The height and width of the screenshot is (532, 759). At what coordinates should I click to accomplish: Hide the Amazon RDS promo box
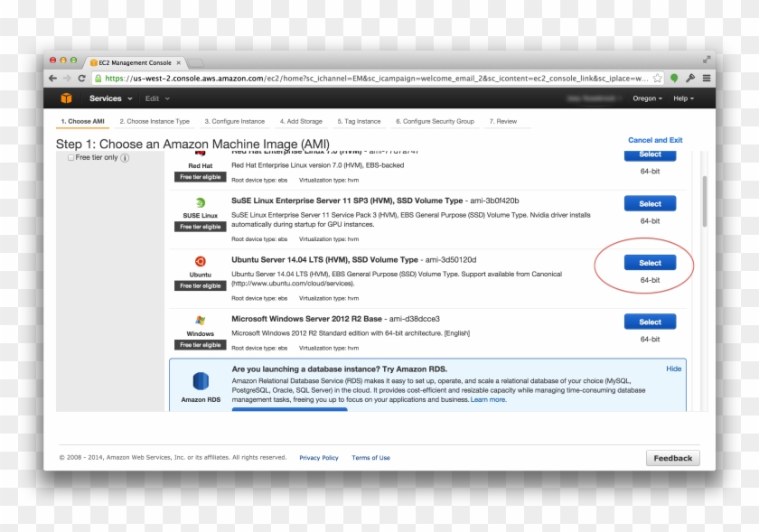(x=673, y=369)
